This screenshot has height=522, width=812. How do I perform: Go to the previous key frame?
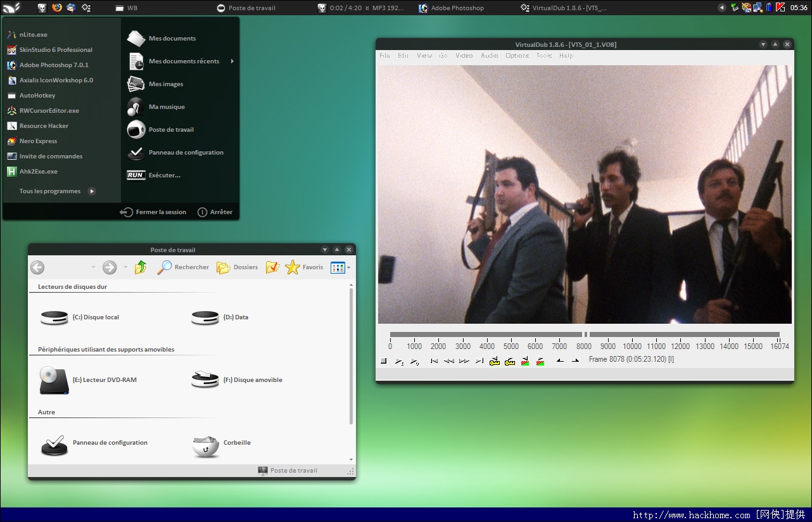pyautogui.click(x=495, y=360)
